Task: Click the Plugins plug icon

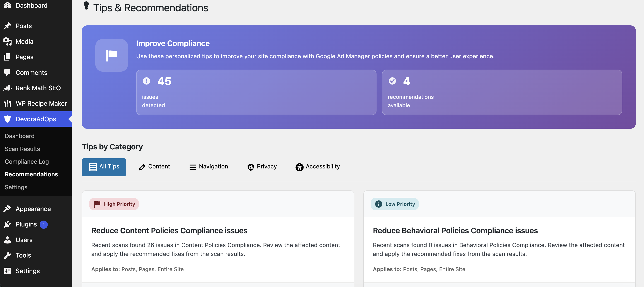Action: point(7,224)
